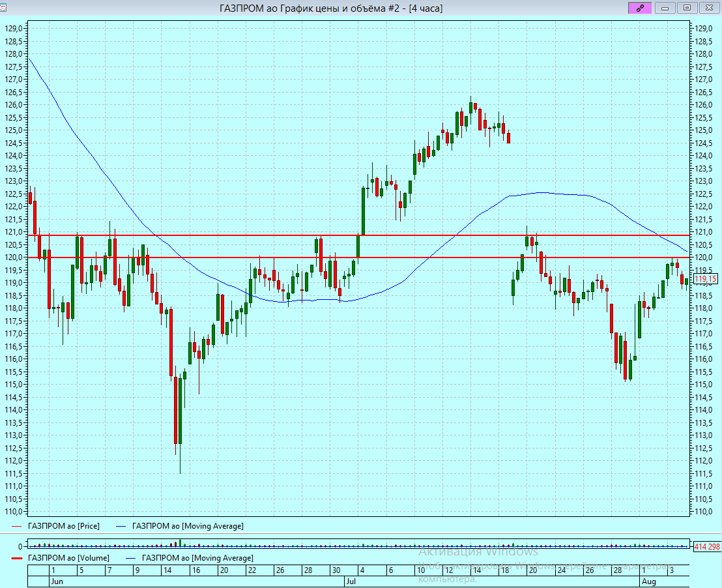Click date label '22' on the time axis
Image resolution: width=722 pixels, height=588 pixels.
(x=252, y=570)
